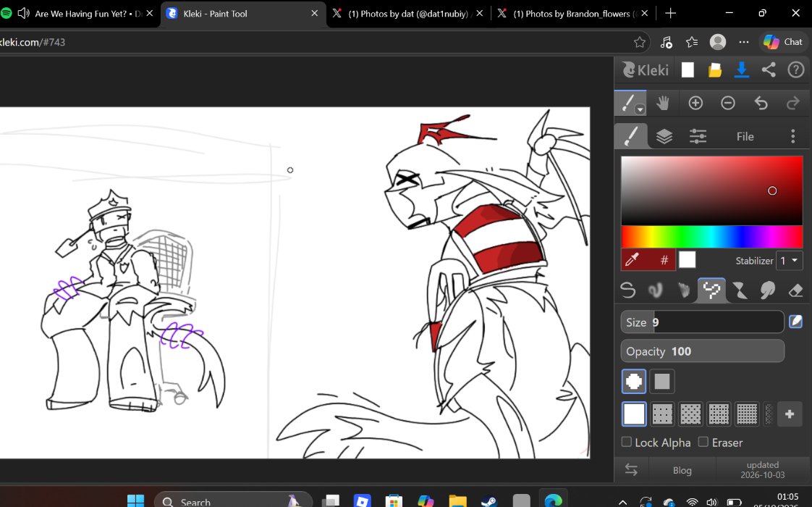Select the eraser brush type

[x=796, y=290]
